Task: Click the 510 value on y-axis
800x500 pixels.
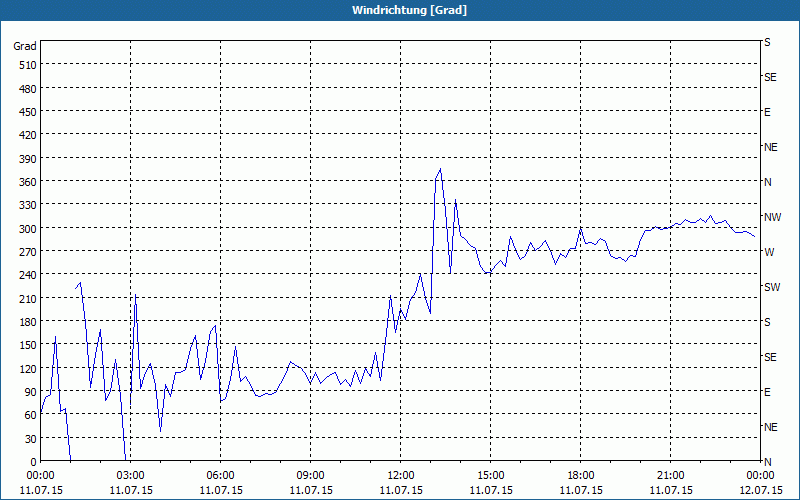Action: pos(25,65)
